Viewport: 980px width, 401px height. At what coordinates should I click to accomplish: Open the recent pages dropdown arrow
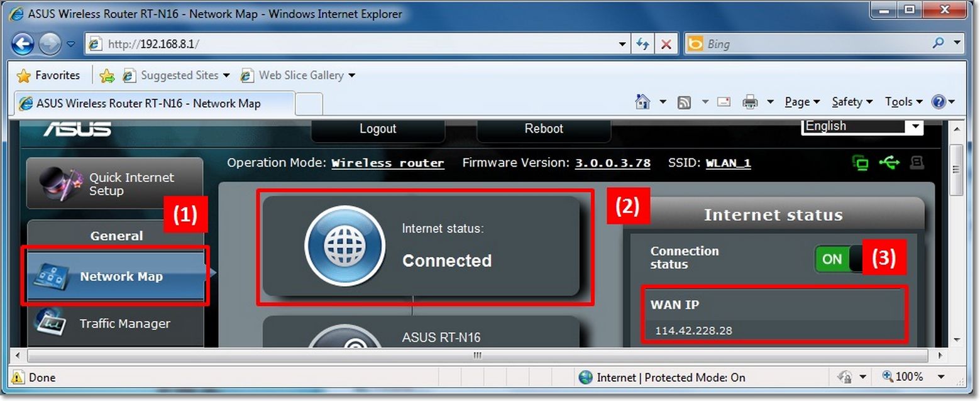tap(70, 44)
